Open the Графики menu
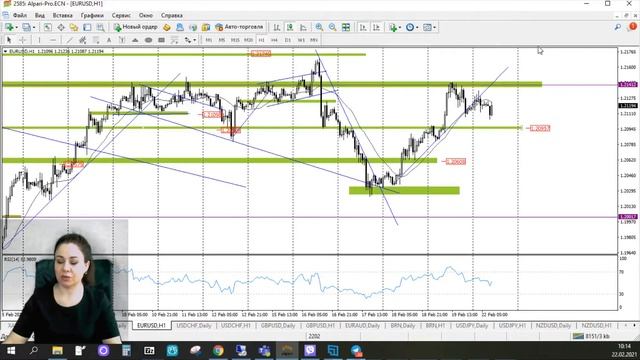640x360 pixels. tap(92, 16)
